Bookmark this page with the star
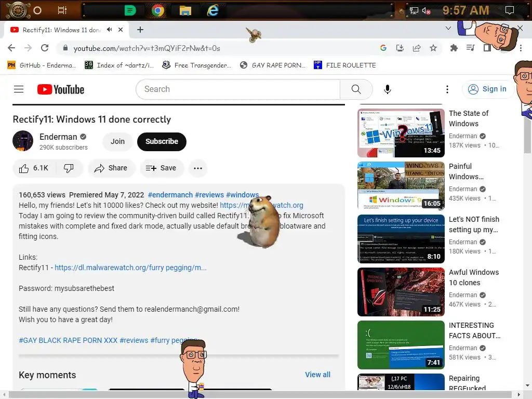Viewport: 532px width, 399px height. (x=433, y=48)
